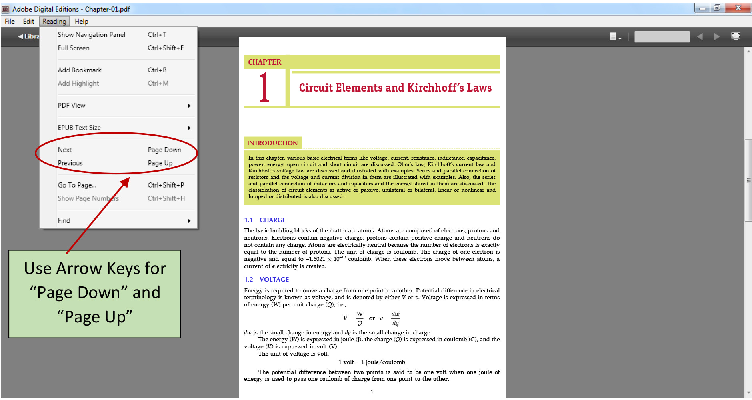The height and width of the screenshot is (400, 752).
Task: Go to next search result arrow
Action: click(x=717, y=36)
